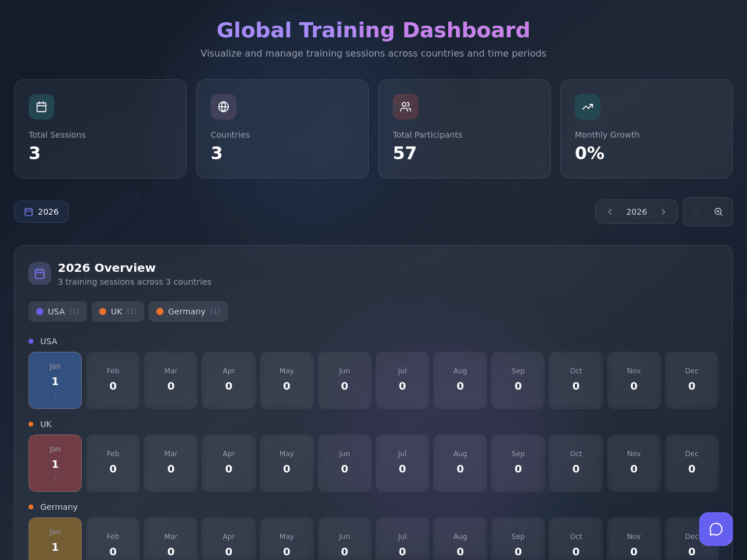Select USA October month cell

tap(576, 380)
